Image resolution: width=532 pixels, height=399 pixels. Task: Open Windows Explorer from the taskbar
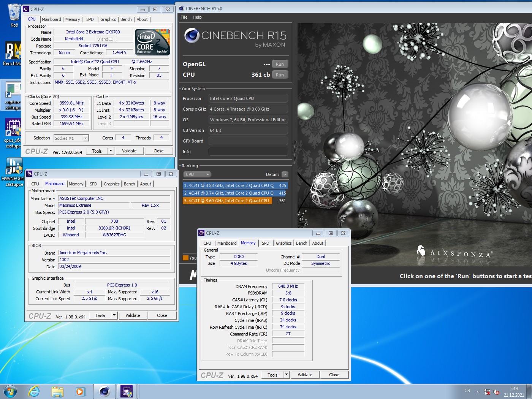pos(57,391)
